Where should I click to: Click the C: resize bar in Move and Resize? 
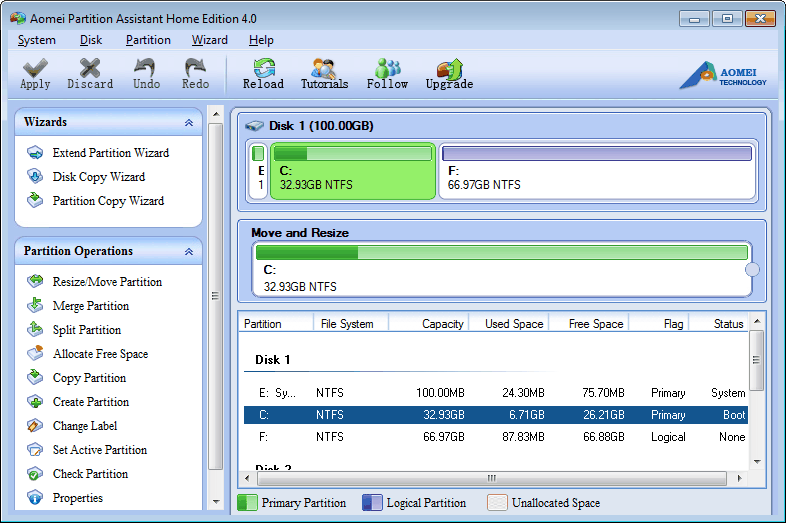[x=501, y=252]
